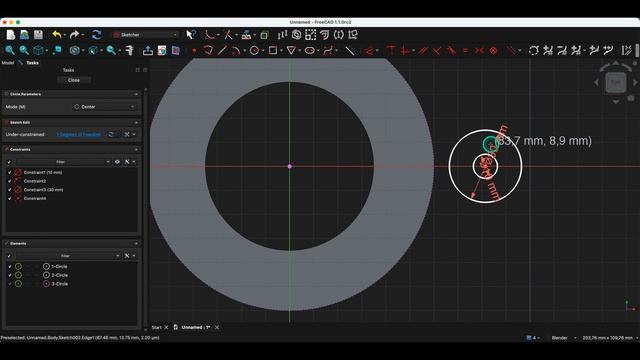Create a new document via toolbar icon
This screenshot has height=360, width=640.
[x=11, y=35]
